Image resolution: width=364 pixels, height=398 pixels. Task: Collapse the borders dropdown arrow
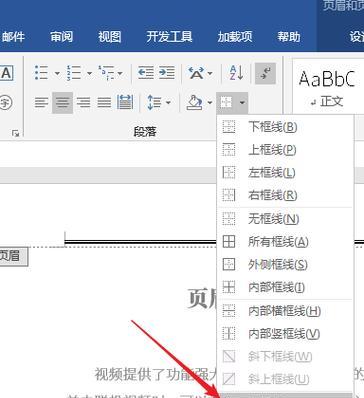coord(242,103)
